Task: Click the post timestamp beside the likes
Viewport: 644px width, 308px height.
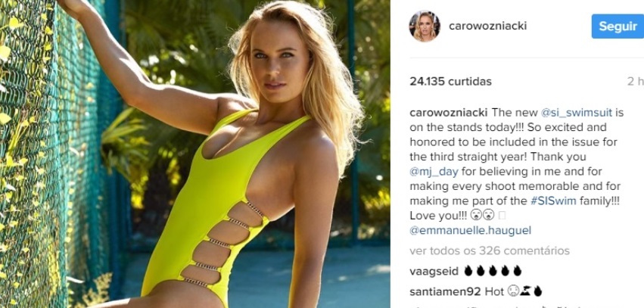Action: pyautogui.click(x=636, y=81)
